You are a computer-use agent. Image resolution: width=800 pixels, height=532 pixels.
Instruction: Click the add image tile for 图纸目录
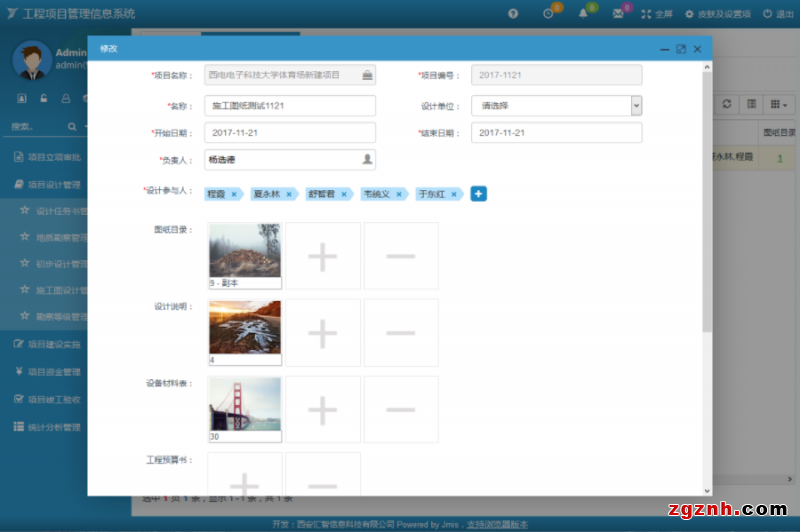[322, 257]
